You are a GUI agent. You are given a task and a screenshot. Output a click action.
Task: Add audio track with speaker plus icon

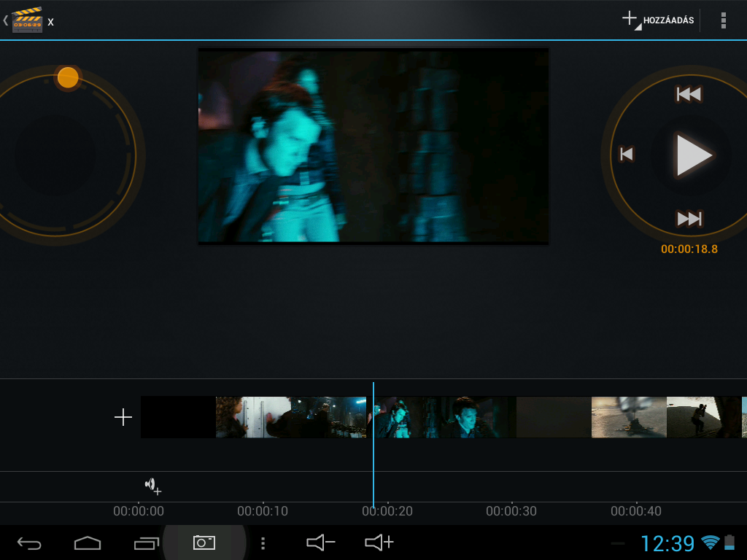pos(153,486)
